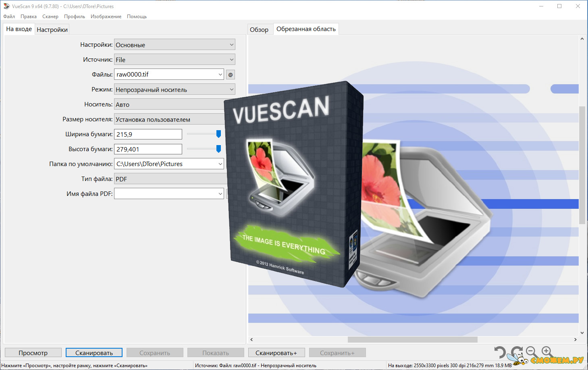Open the Сканер menu
Screen dimensions: 588x370
point(50,17)
